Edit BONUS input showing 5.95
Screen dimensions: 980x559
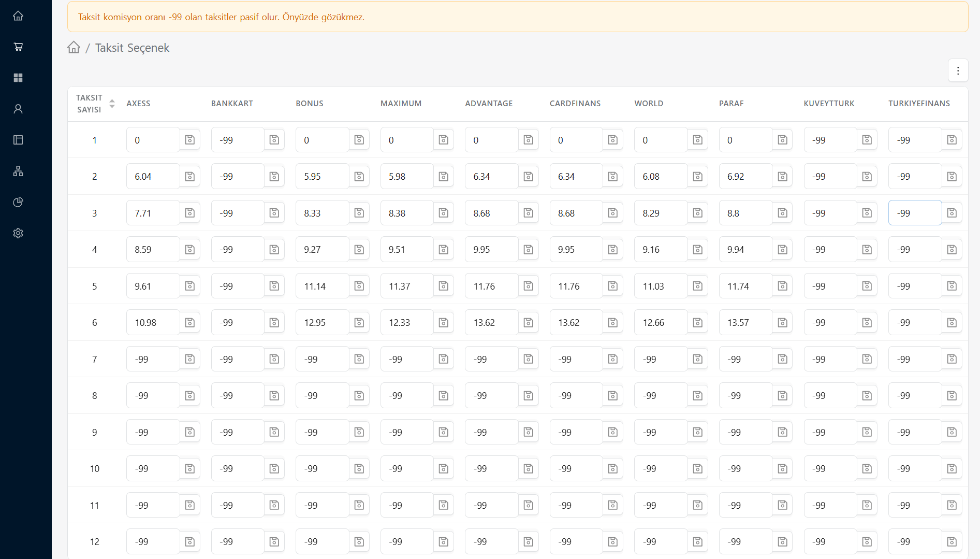(323, 177)
